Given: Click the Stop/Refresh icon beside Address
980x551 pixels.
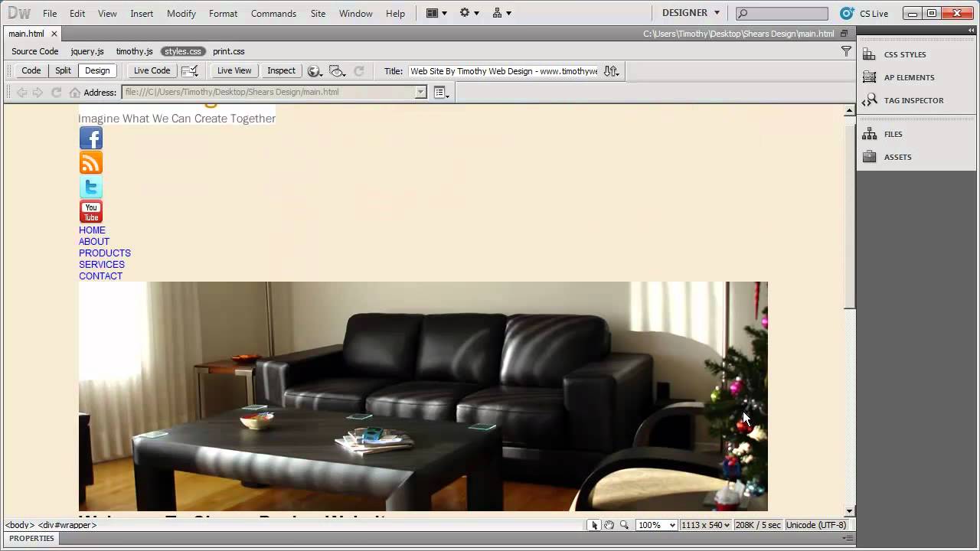Looking at the screenshot, I should pos(56,92).
